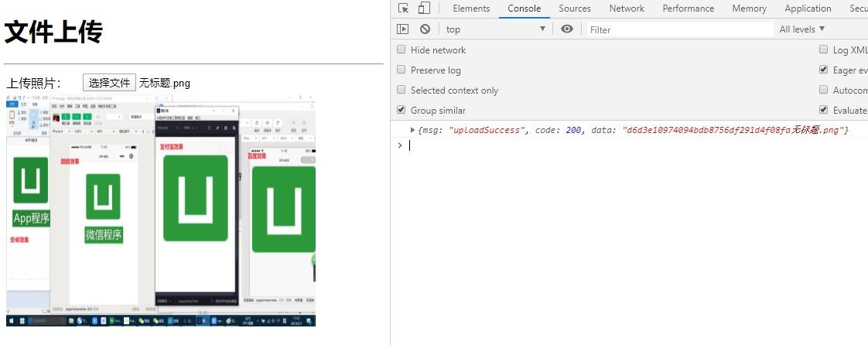Enable the Hide network checkbox
868x345 pixels.
tap(402, 50)
